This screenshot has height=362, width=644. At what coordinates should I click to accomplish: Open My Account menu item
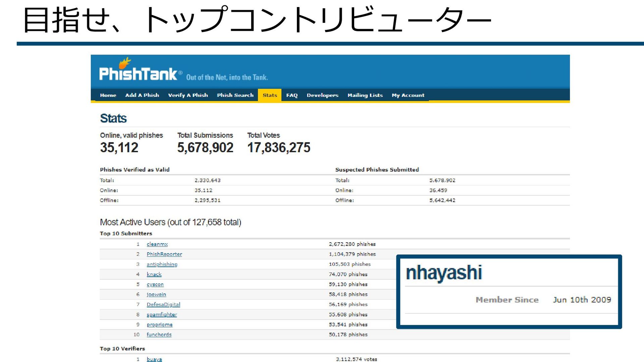(408, 95)
